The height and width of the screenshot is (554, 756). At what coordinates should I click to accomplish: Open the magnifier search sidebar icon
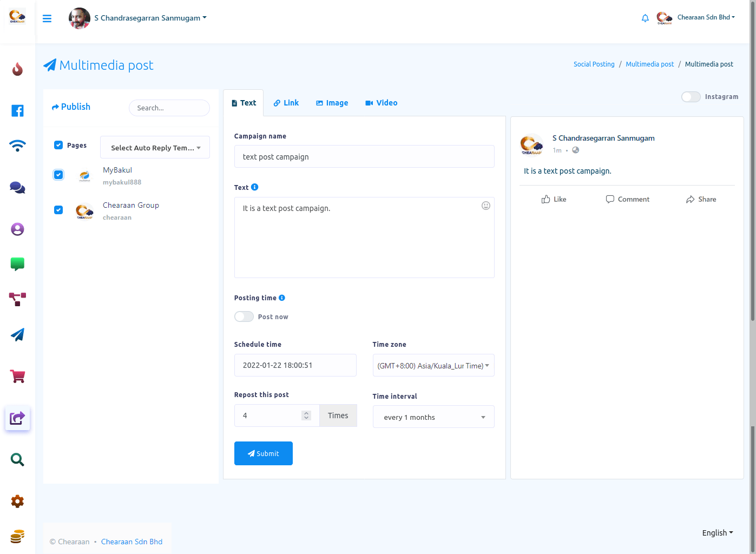coord(17,460)
